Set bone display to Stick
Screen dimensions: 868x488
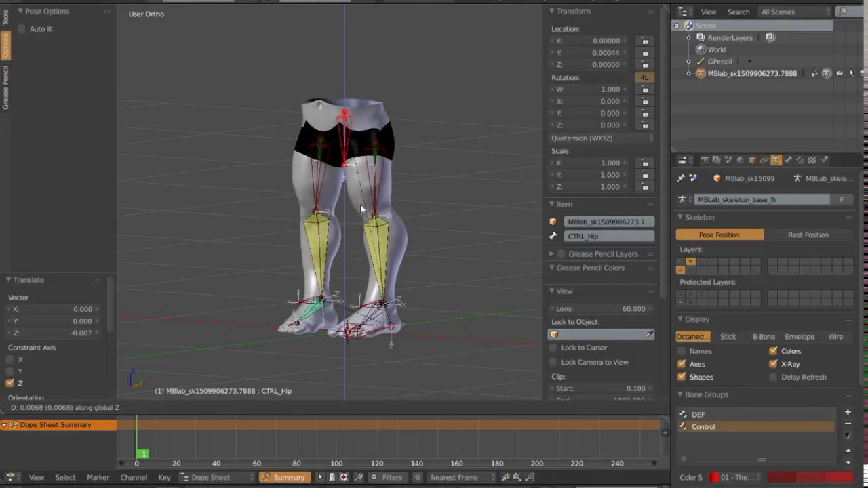coord(728,337)
